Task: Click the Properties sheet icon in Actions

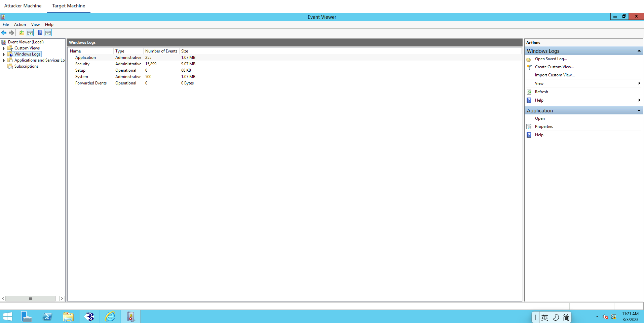Action: [529, 127]
